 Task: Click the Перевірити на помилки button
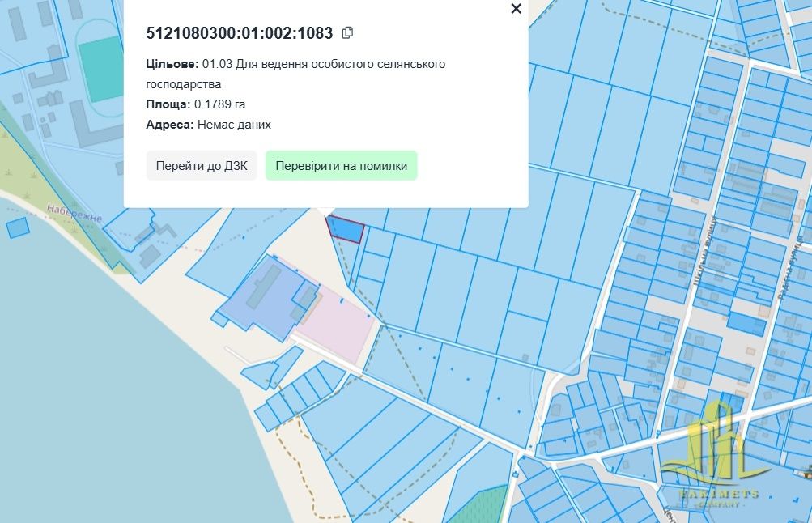pyautogui.click(x=342, y=166)
